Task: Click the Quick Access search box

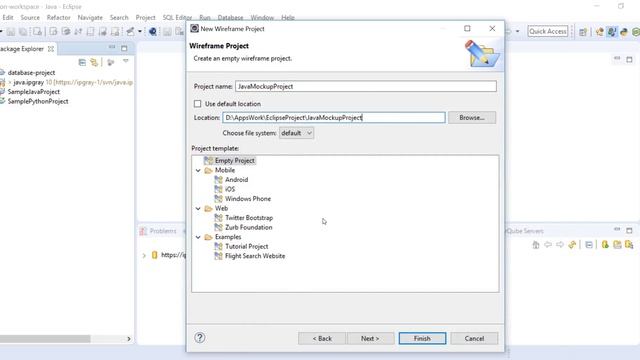Action: click(547, 31)
